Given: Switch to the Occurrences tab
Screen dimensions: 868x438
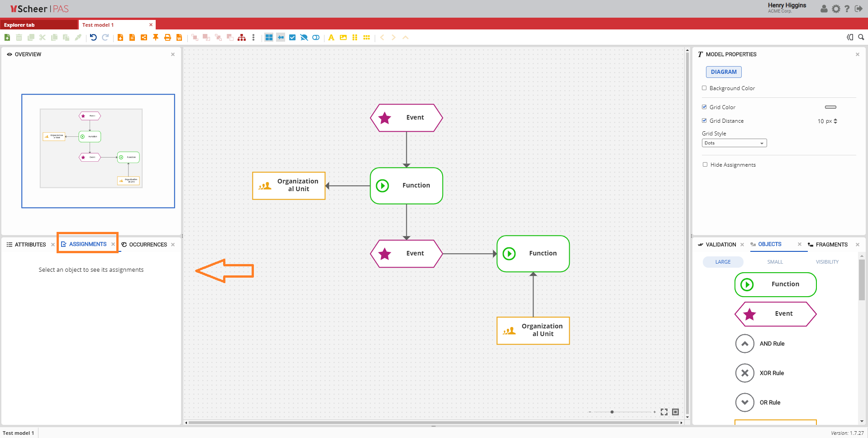Looking at the screenshot, I should (x=148, y=245).
